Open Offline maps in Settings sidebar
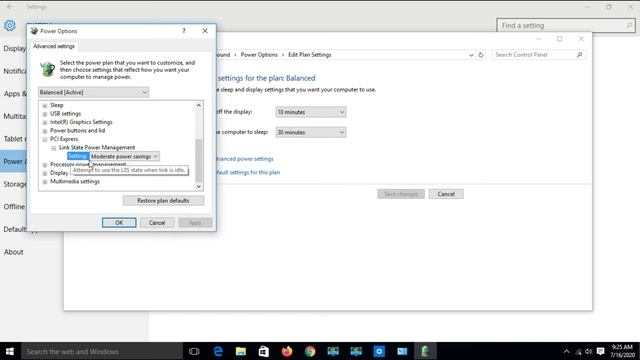This screenshot has width=640, height=360. (14, 207)
